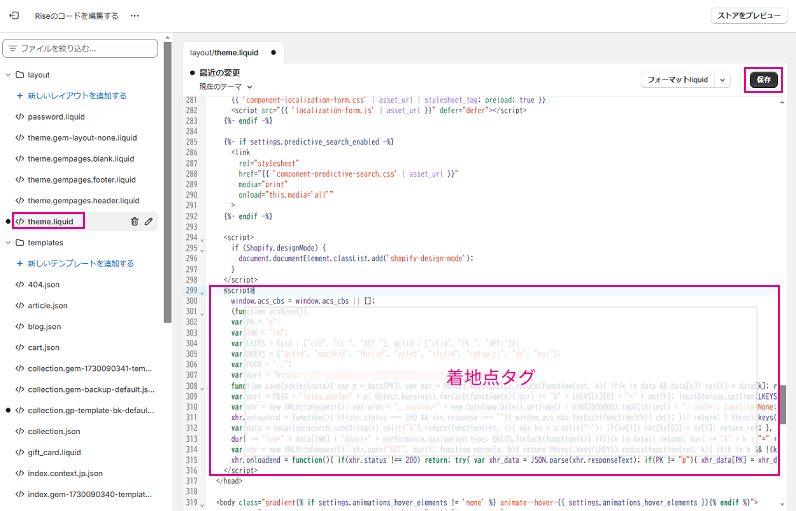Open collection.gem-backup-default file
796x511 pixels.
click(91, 389)
